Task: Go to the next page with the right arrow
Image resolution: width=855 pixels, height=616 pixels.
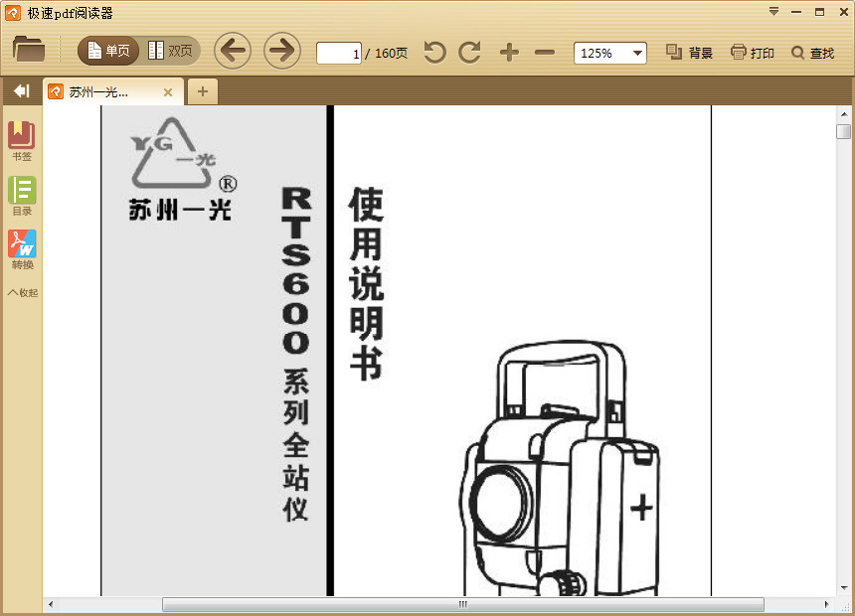Action: click(x=282, y=52)
